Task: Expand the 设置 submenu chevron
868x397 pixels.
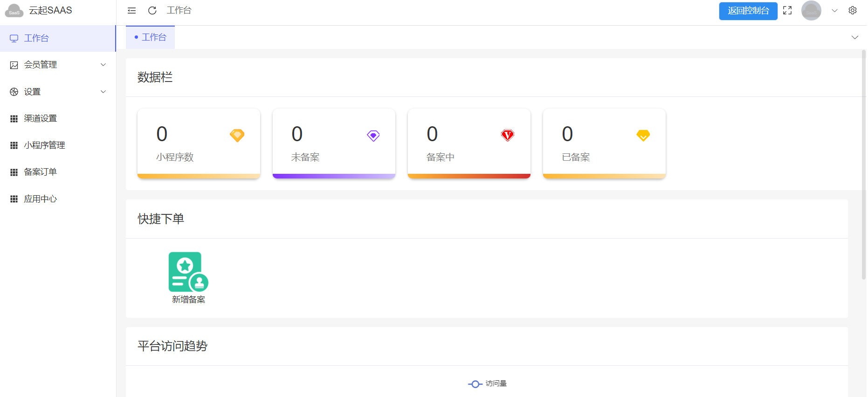Action: (x=103, y=92)
